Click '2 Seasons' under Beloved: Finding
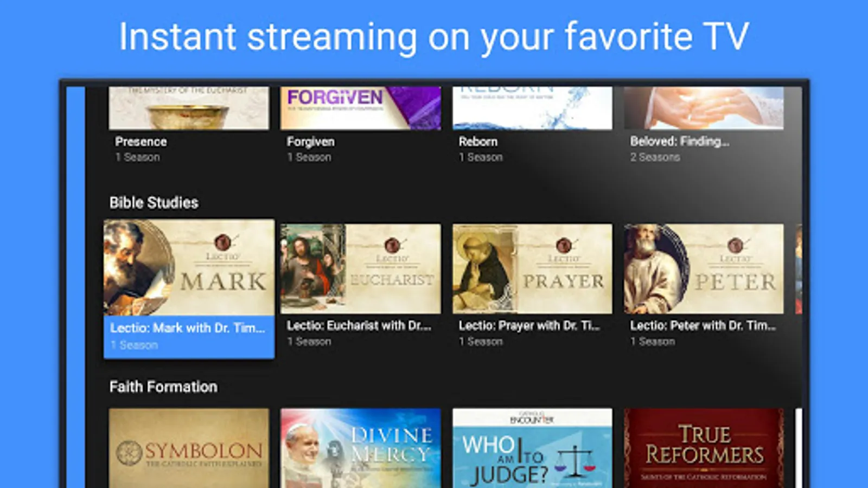Viewport: 868px width, 488px height. pyautogui.click(x=655, y=157)
